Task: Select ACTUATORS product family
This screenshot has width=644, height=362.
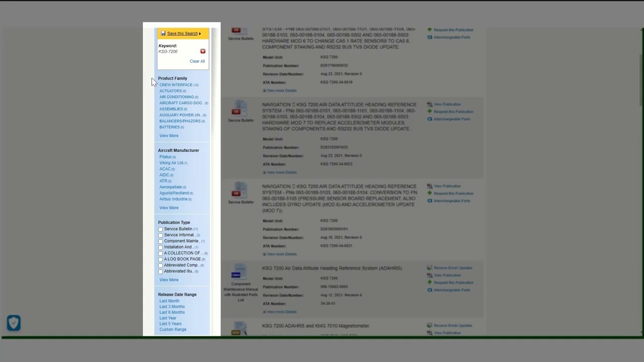Action: tap(171, 91)
